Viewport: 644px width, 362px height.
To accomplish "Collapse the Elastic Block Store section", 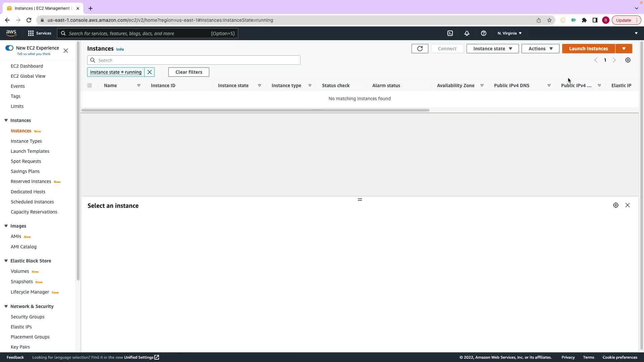I will click(x=6, y=261).
